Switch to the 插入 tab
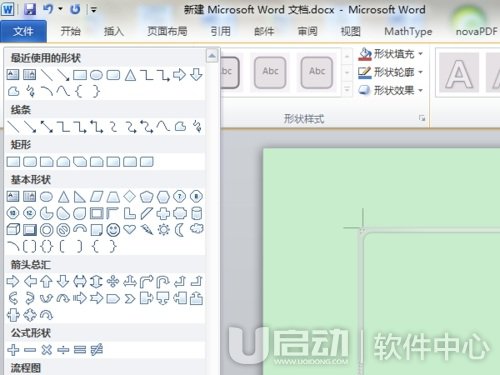Image resolution: width=500 pixels, height=375 pixels. coord(114,31)
